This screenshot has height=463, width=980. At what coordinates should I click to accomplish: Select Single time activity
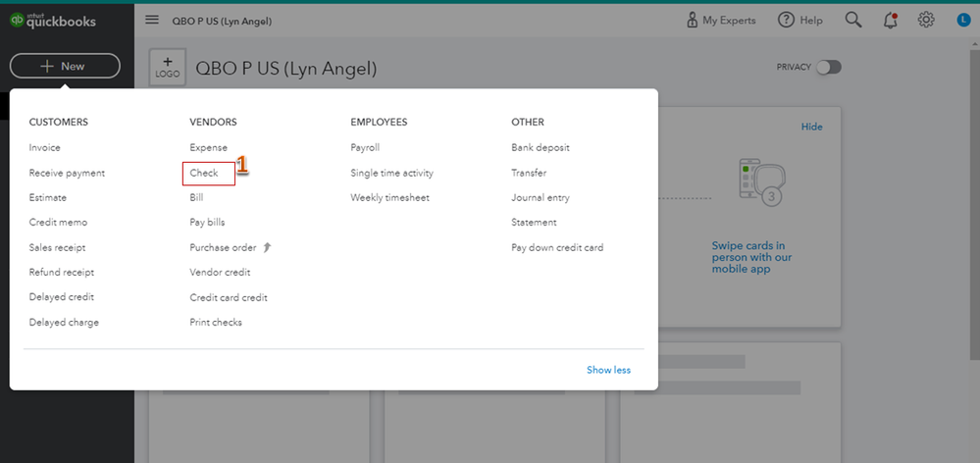(x=391, y=173)
